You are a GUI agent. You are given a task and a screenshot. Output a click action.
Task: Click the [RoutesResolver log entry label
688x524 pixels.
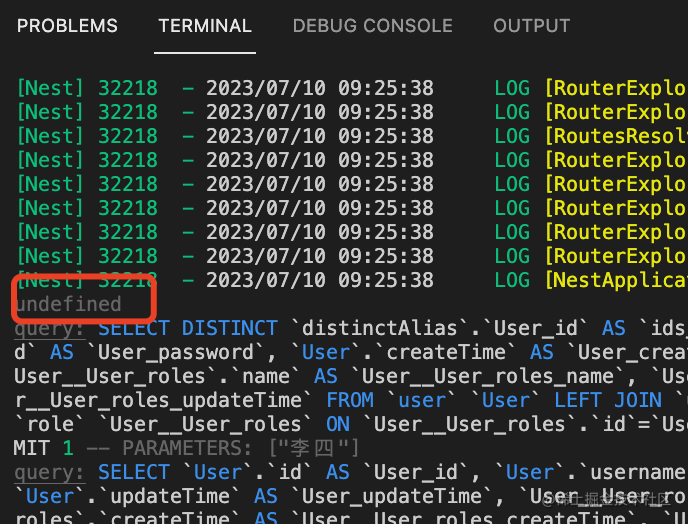click(616, 136)
